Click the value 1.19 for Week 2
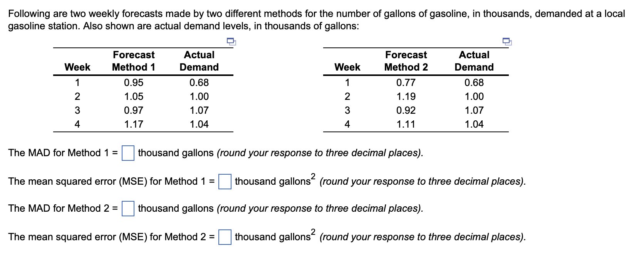 406,96
